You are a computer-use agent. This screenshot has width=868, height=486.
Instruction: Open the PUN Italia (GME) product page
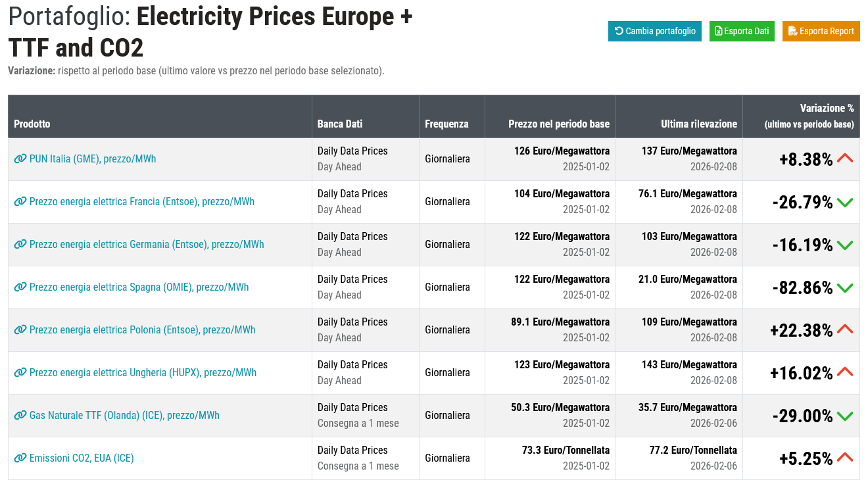tap(92, 158)
